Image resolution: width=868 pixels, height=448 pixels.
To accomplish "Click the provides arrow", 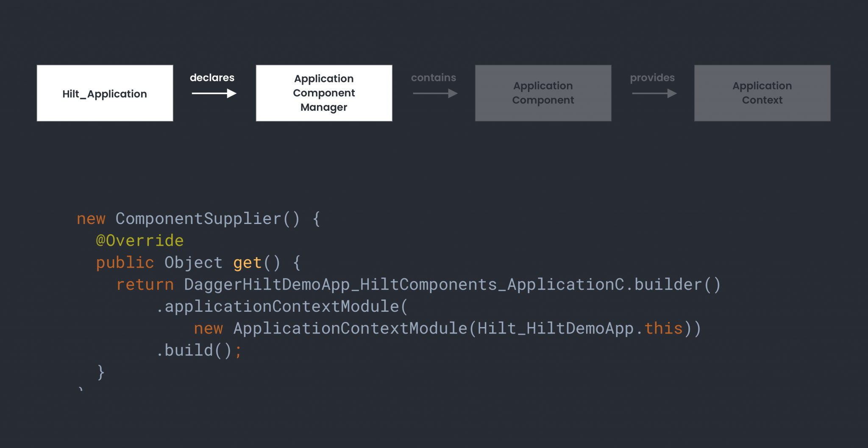I will [653, 94].
